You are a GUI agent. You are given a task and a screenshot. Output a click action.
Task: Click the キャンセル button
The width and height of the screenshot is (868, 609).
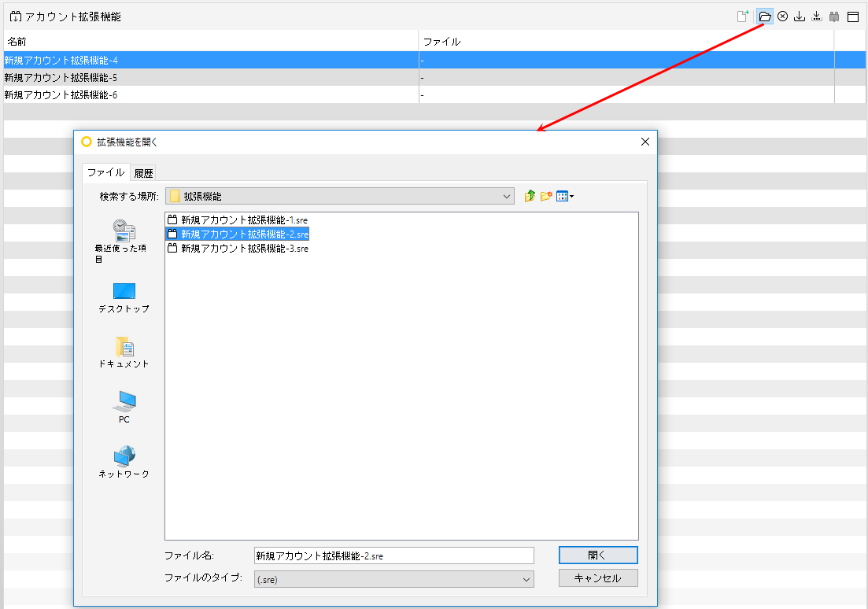point(598,578)
